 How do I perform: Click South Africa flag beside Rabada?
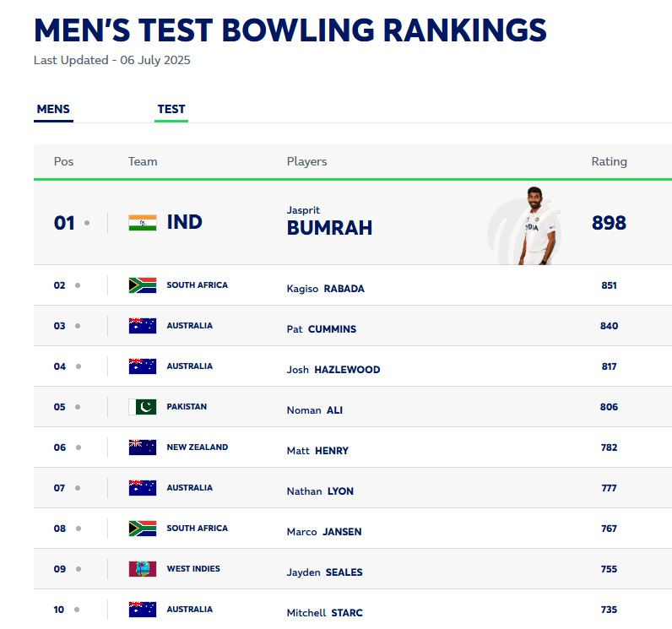(143, 285)
